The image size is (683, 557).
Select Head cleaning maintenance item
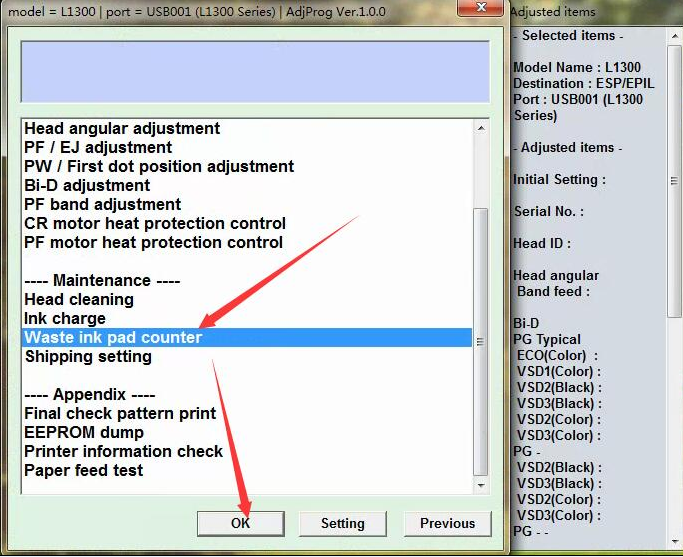(79, 300)
